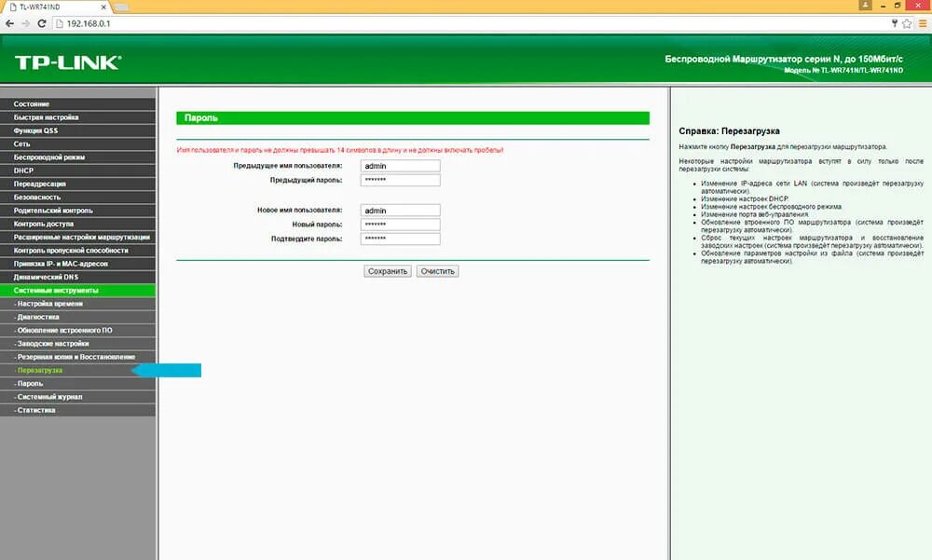
Task: Open a new browser tab
Action: (x=120, y=7)
